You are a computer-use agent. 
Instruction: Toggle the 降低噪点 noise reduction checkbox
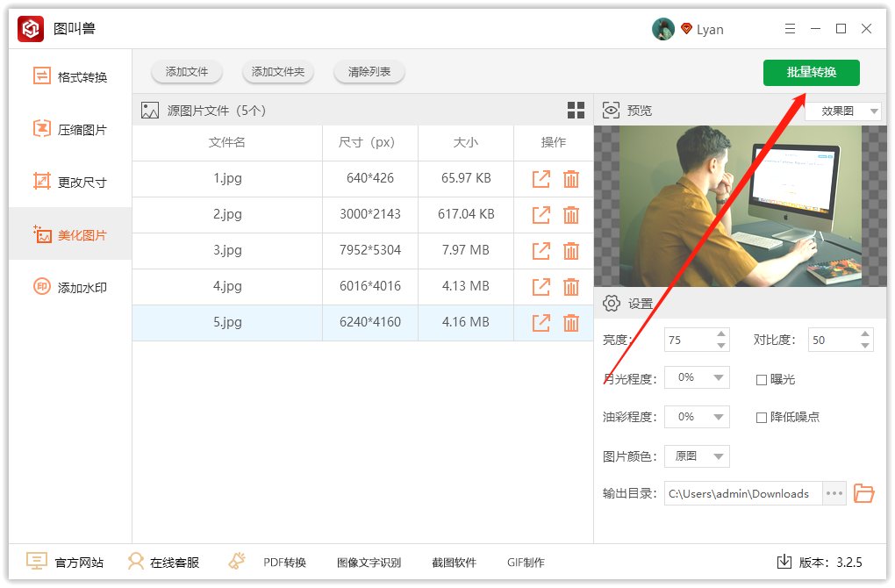[x=762, y=418]
